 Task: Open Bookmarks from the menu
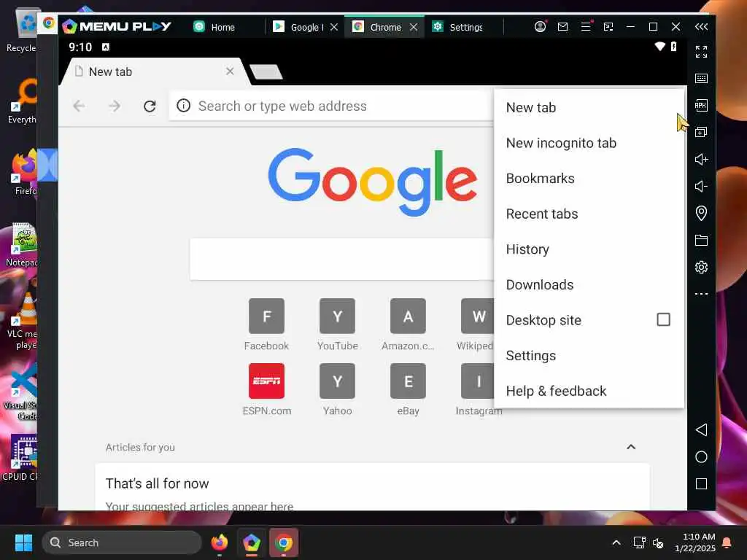(x=589, y=179)
